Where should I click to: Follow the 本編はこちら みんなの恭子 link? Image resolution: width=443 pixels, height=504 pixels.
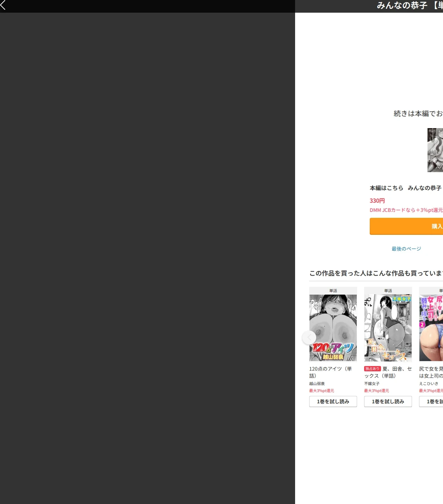pos(406,188)
